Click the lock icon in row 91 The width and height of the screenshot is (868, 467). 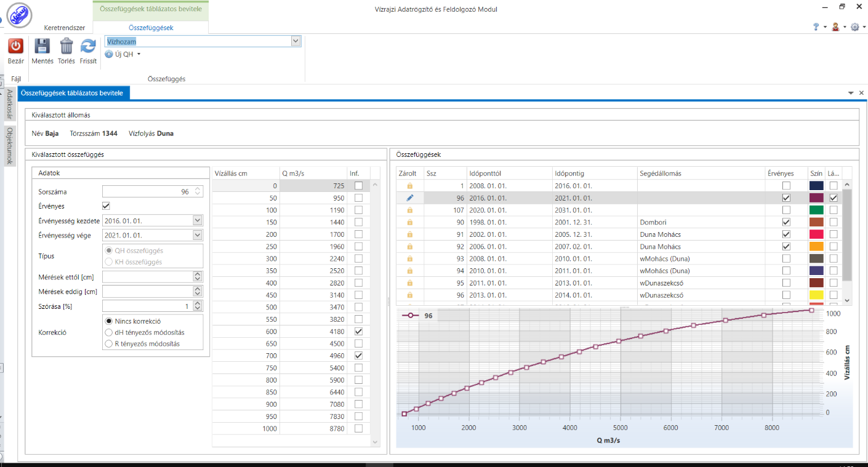pyautogui.click(x=410, y=234)
